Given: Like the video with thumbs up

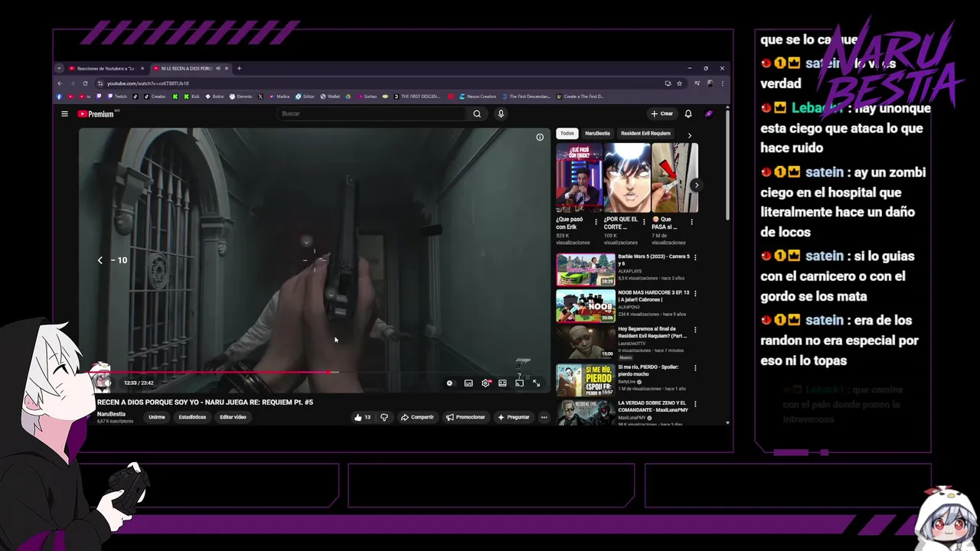Looking at the screenshot, I should point(361,417).
